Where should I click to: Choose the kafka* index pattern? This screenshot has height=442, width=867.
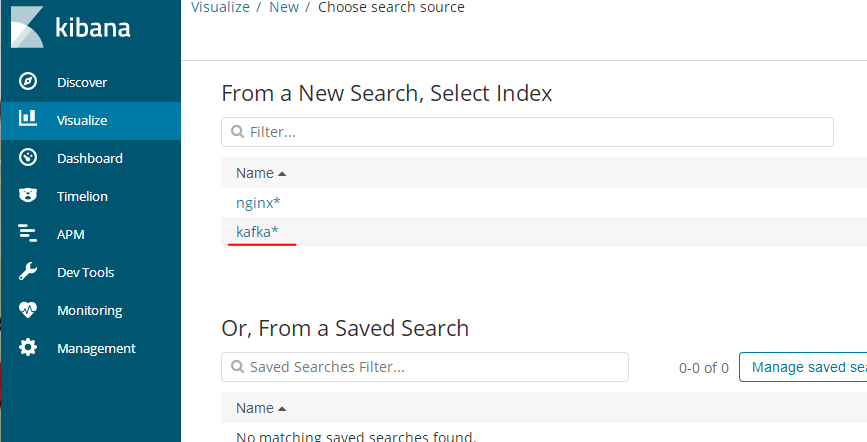[x=257, y=232]
